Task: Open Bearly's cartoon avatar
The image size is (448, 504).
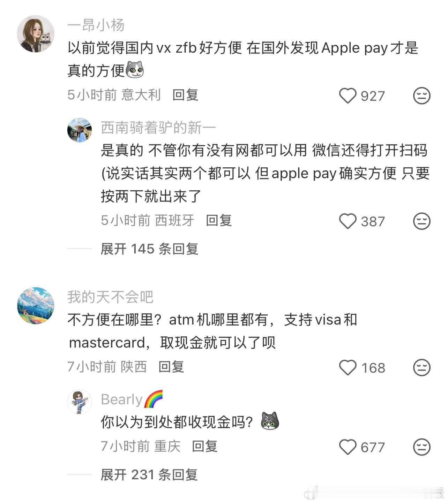Action: coord(80,402)
